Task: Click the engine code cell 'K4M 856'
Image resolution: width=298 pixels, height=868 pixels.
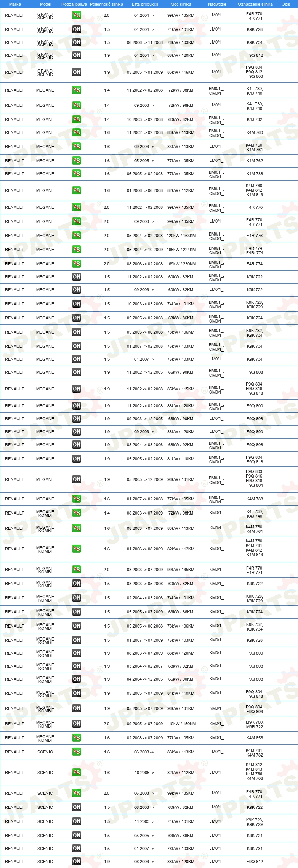Action: (x=255, y=738)
